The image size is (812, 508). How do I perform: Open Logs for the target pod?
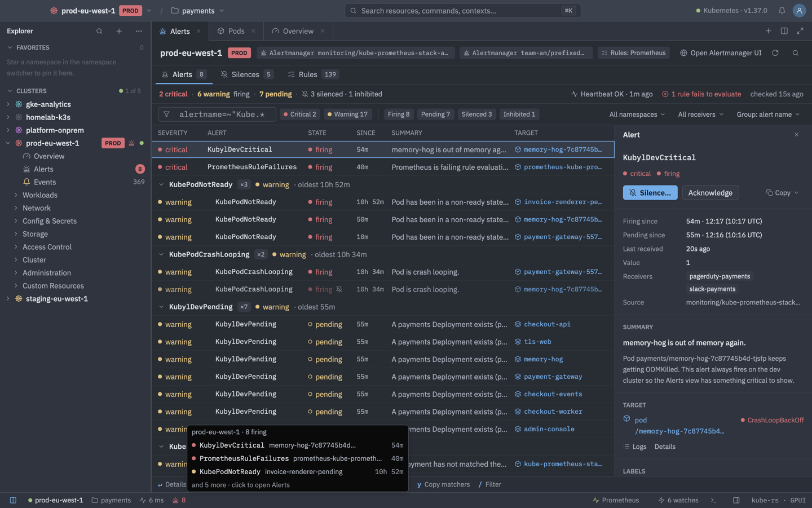tap(635, 447)
